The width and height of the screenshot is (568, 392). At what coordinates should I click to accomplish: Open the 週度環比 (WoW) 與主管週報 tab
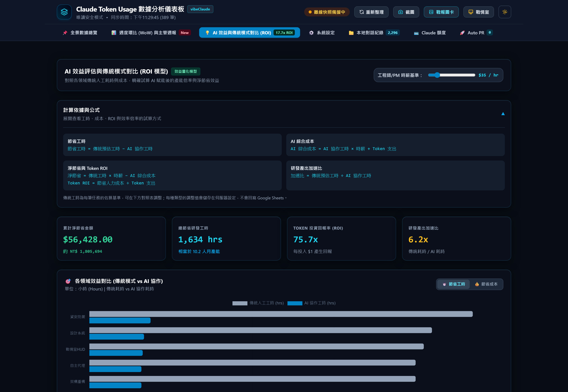(x=151, y=33)
